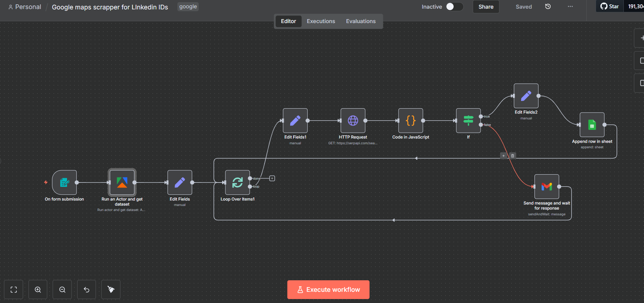Open the On form submission trigger node
The width and height of the screenshot is (644, 303).
point(65,183)
